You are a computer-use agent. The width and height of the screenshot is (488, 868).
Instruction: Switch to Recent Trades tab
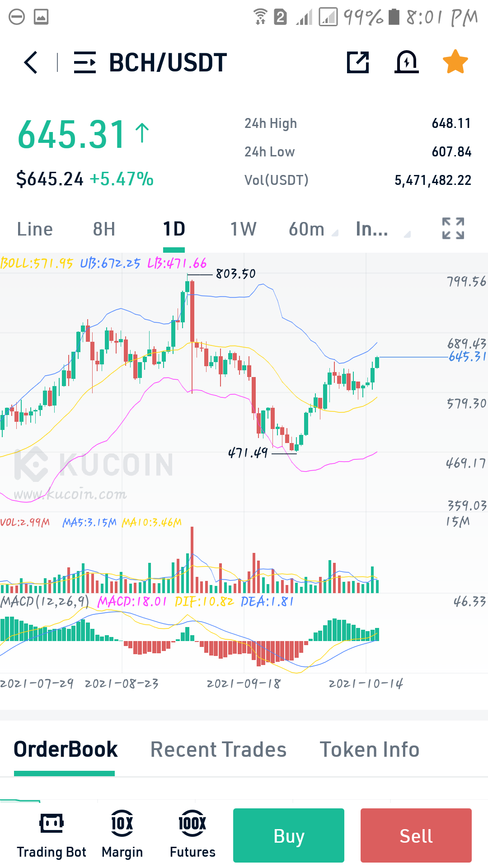click(x=218, y=750)
